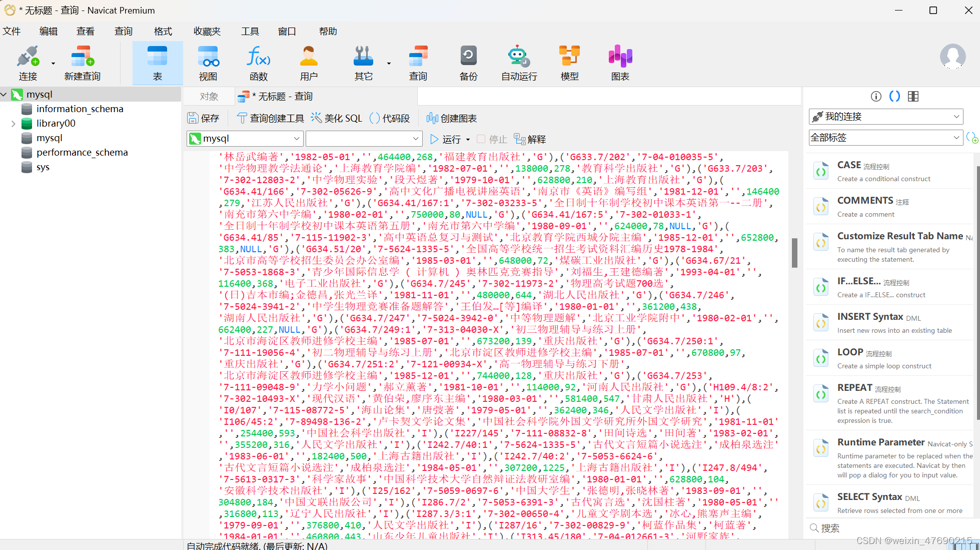Toggle the code snippet parentheses panel icon
This screenshot has height=550, width=980.
pyautogui.click(x=894, y=97)
